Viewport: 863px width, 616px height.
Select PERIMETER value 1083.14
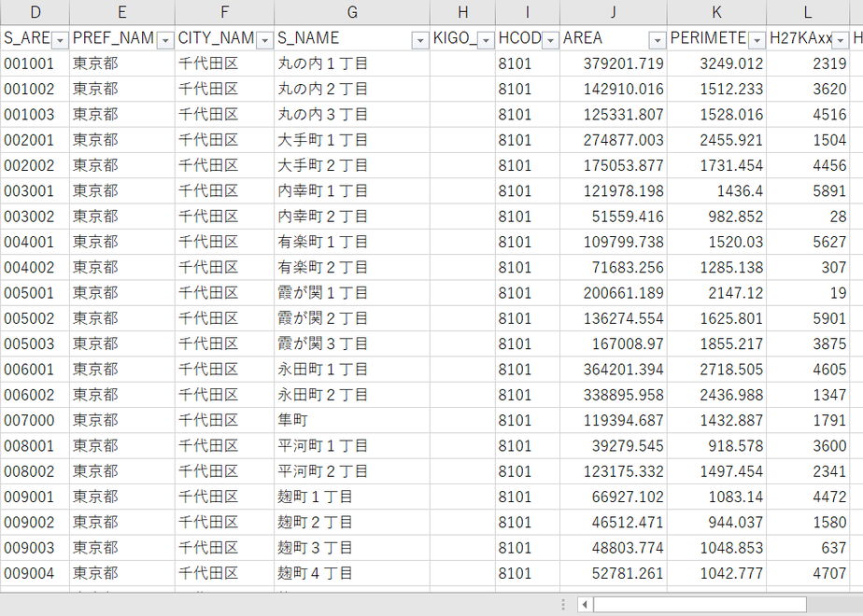click(x=716, y=497)
